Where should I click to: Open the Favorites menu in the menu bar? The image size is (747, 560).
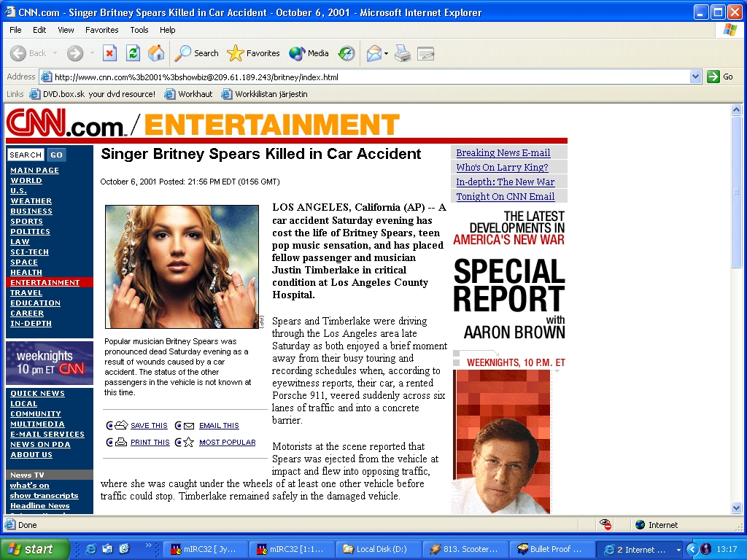point(102,29)
